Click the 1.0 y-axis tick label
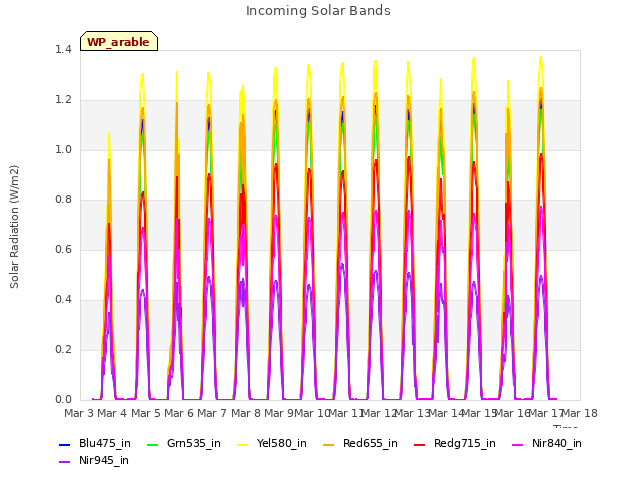 [63, 150]
